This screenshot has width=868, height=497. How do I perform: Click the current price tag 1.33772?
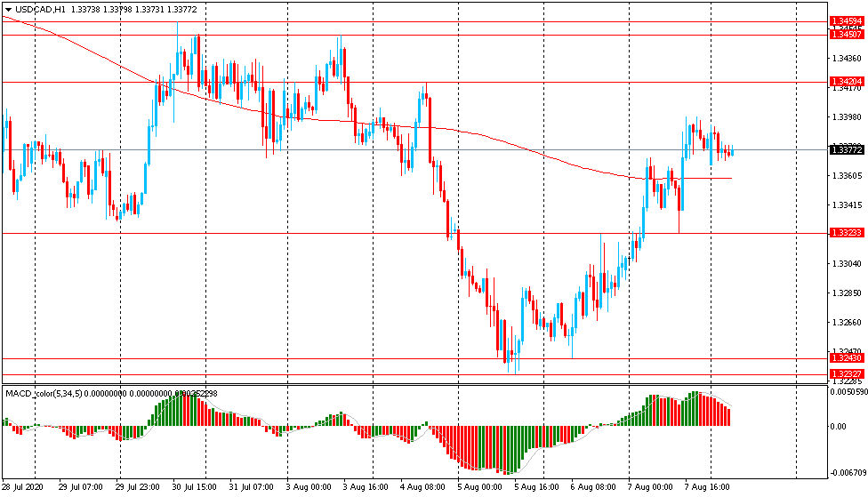click(846, 149)
